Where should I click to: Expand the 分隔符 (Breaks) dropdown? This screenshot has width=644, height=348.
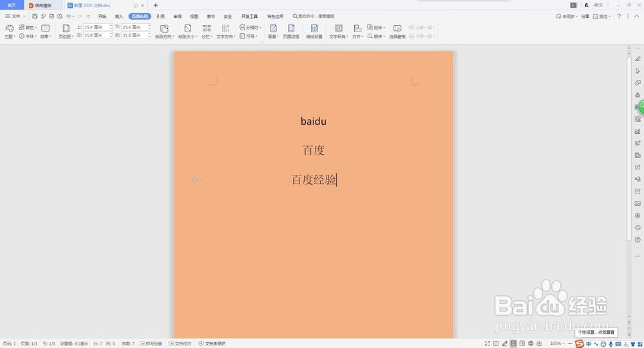point(250,28)
